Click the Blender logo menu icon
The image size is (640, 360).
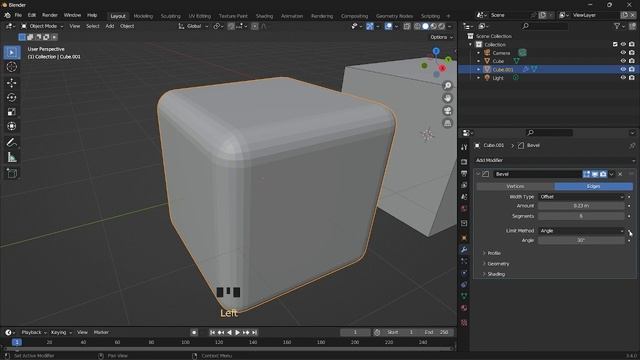point(7,15)
